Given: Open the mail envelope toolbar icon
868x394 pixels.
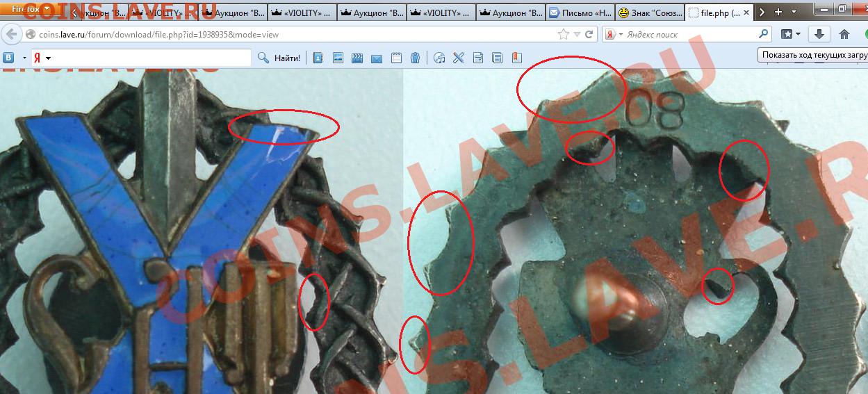Looking at the screenshot, I should click(x=377, y=58).
